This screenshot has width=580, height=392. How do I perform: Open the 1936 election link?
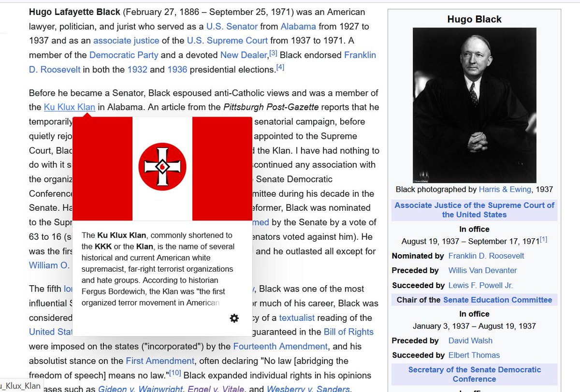pyautogui.click(x=177, y=70)
